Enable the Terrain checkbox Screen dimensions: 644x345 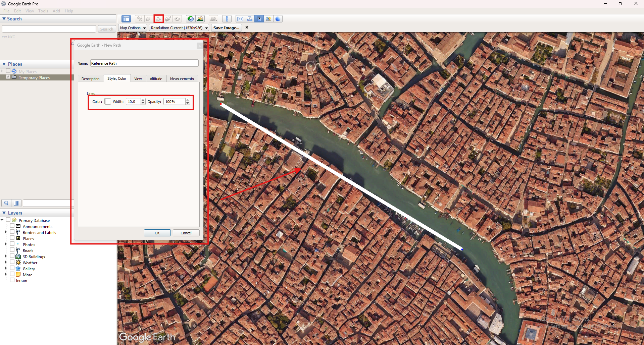(x=12, y=280)
